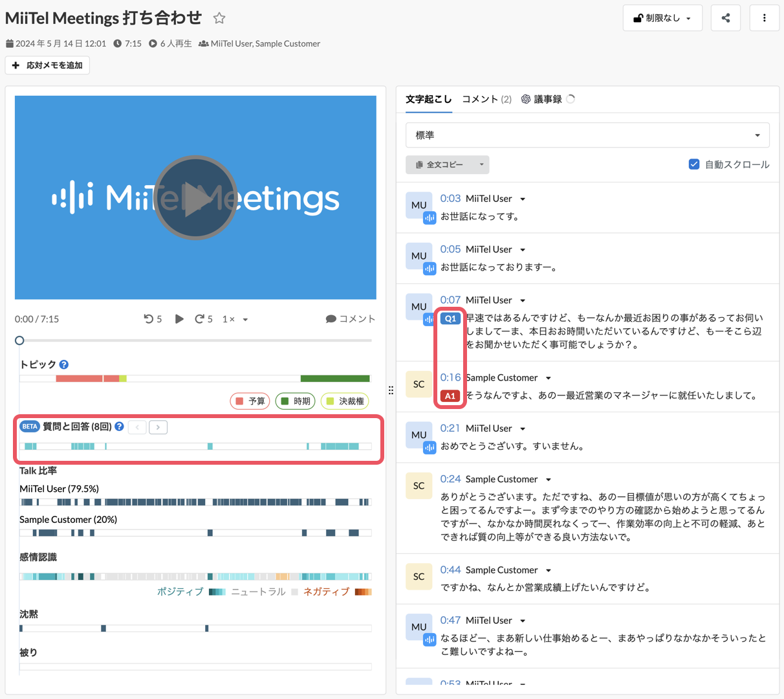
Task: Open speaker dropdown at 0:21 MiiTel User
Action: [x=523, y=429]
